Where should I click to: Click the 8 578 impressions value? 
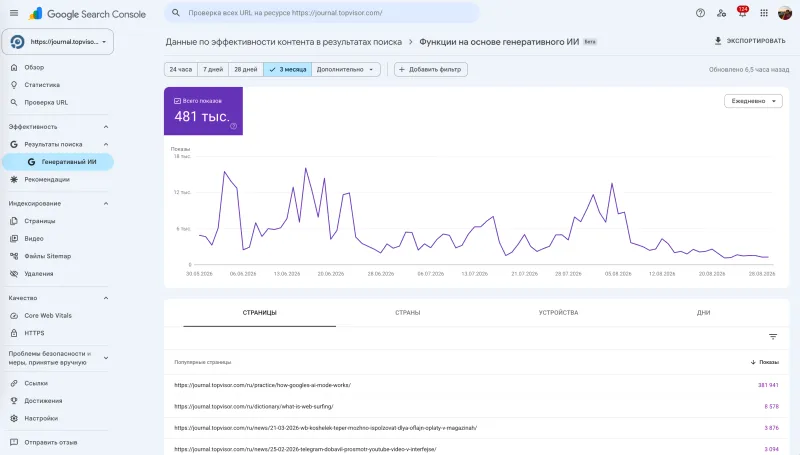[771, 407]
